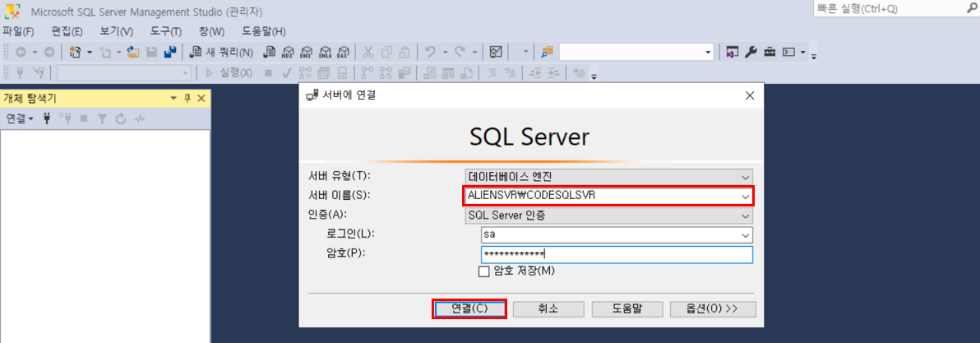Check the 암호 저장(M) checkbox
This screenshot has width=980, height=343.
[x=483, y=271]
